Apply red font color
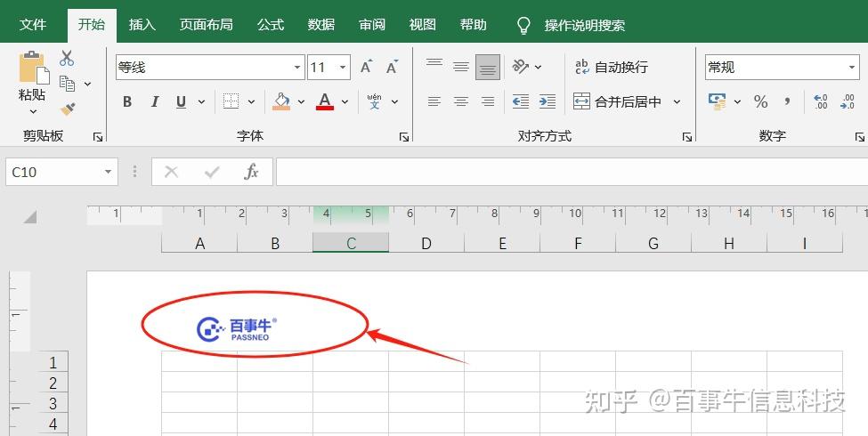Viewport: 868px width, 436px height. [325, 101]
